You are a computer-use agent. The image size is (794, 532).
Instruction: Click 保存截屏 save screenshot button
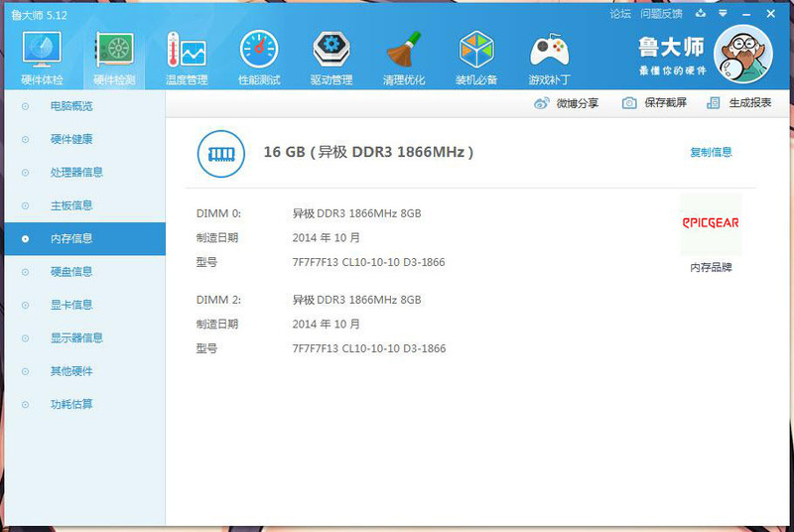(x=654, y=103)
